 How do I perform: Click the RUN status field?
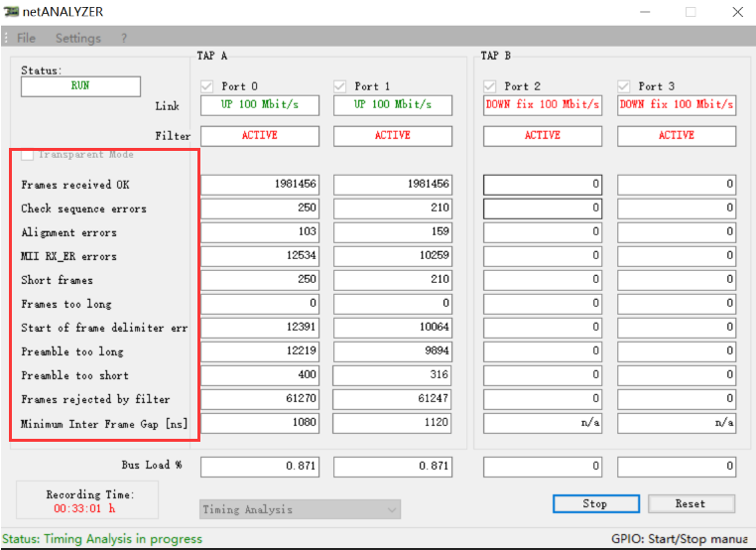click(x=80, y=86)
